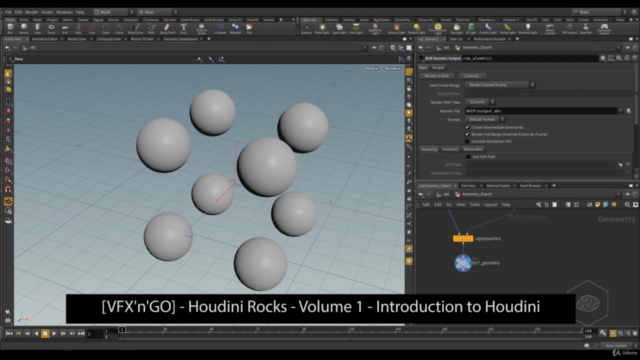Select the Tube shelf tool

(37, 28)
